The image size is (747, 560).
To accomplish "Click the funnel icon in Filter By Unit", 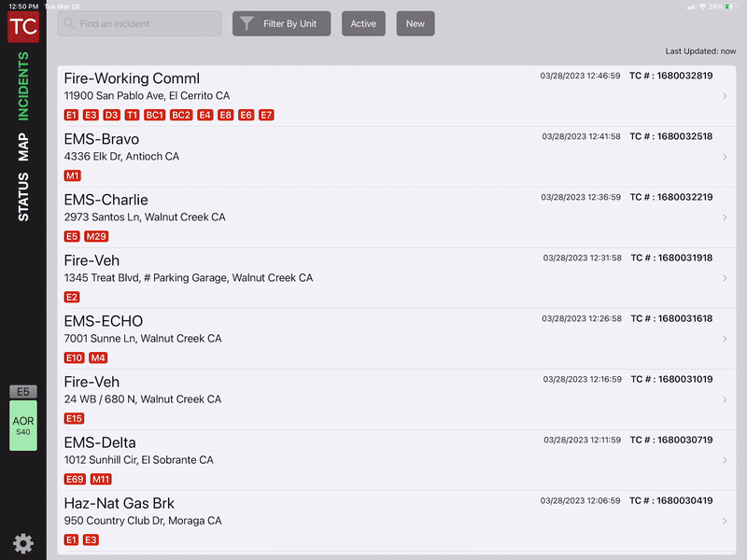I will [x=247, y=24].
